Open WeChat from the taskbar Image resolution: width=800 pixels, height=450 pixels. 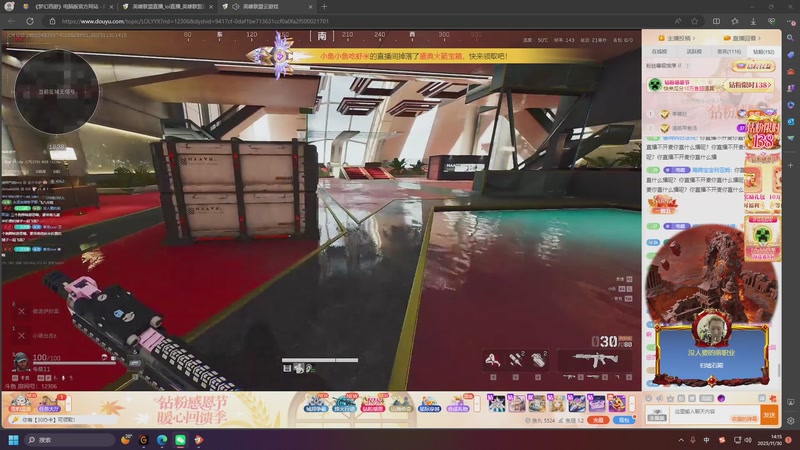(180, 440)
